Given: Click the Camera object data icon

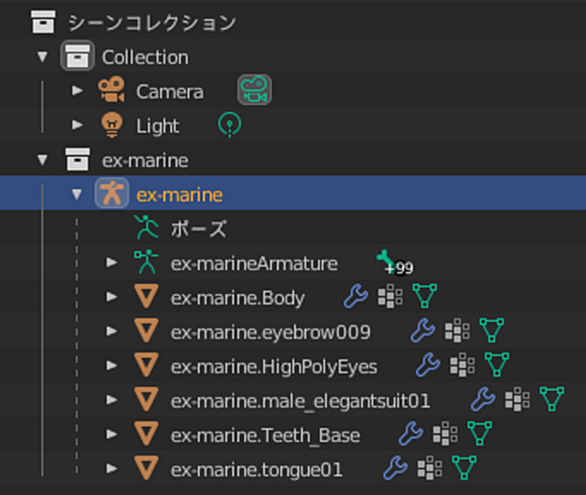Looking at the screenshot, I should (x=254, y=90).
